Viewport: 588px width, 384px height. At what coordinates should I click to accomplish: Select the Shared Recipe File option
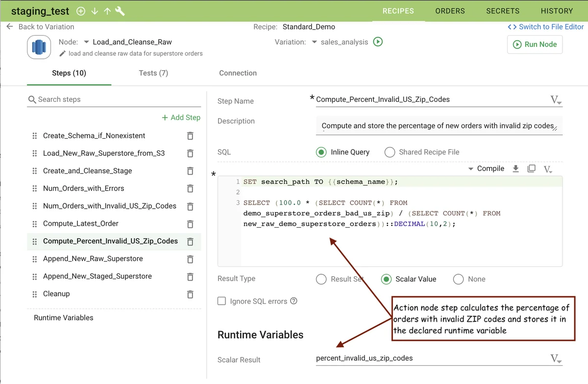[x=390, y=152]
